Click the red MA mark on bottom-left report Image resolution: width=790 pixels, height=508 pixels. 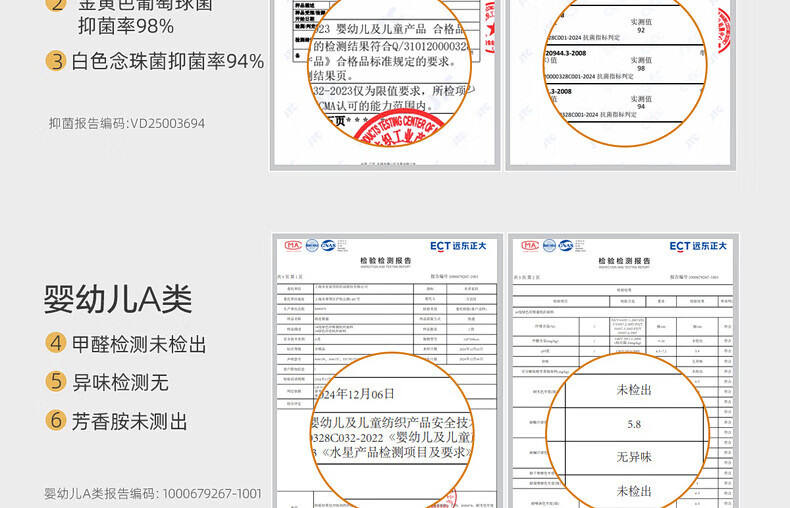[292, 245]
